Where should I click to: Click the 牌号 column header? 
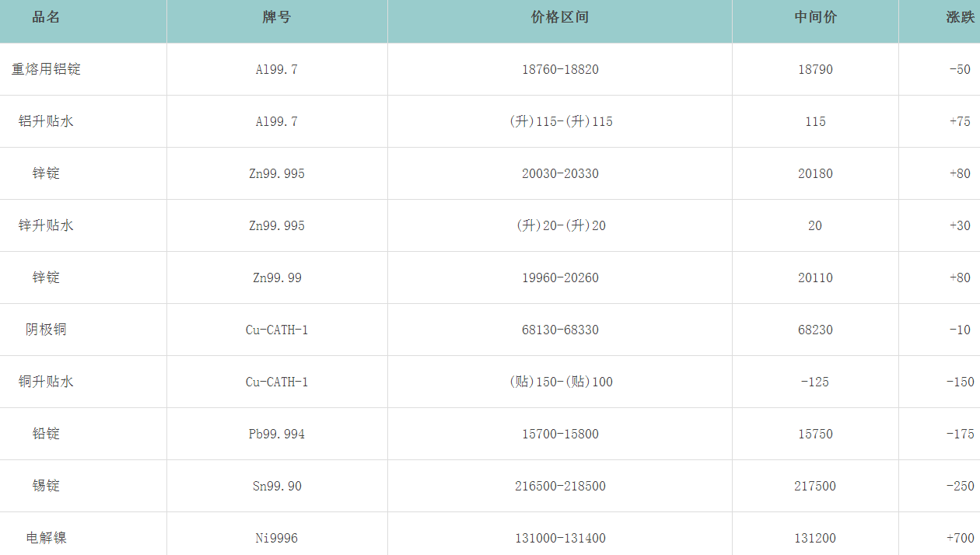pyautogui.click(x=277, y=17)
